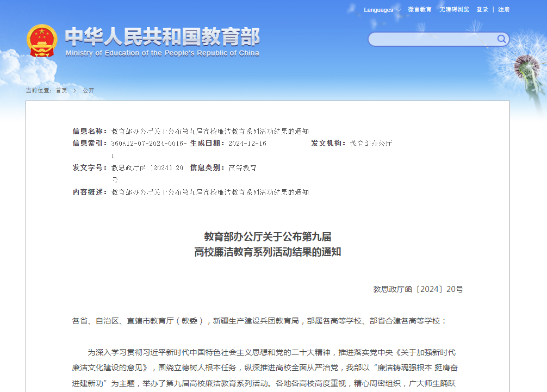Click the magnifier search icon
The width and height of the screenshot is (547, 392).
point(501,39)
